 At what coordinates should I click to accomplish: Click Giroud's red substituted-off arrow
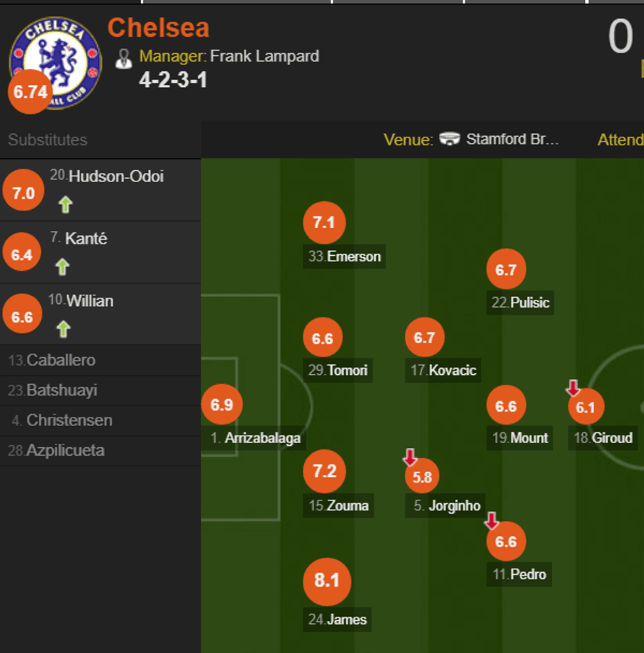pyautogui.click(x=573, y=387)
